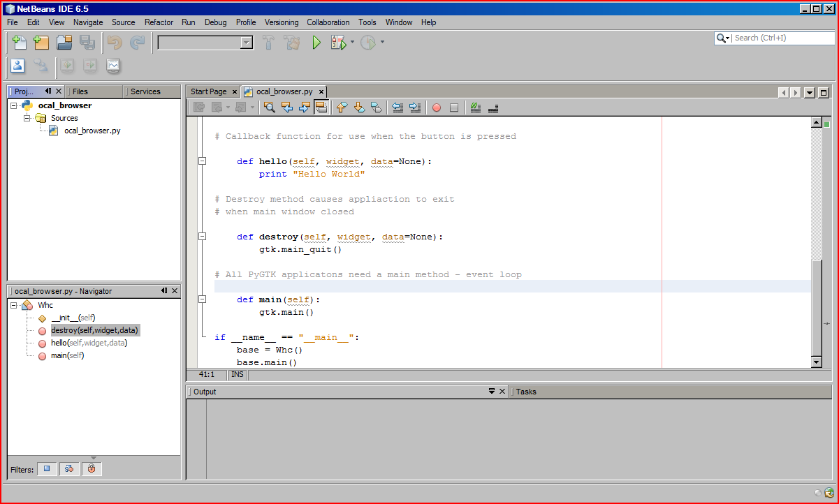Select hello(self,widget,data) in Navigator
Screen dimensions: 839x504
[x=89, y=343]
